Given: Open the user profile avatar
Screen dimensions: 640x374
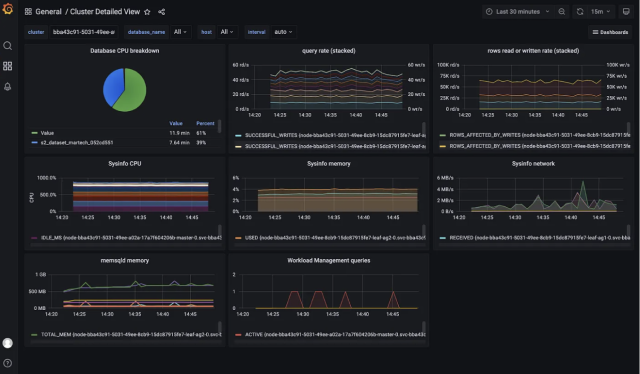Looking at the screenshot, I should point(7,343).
